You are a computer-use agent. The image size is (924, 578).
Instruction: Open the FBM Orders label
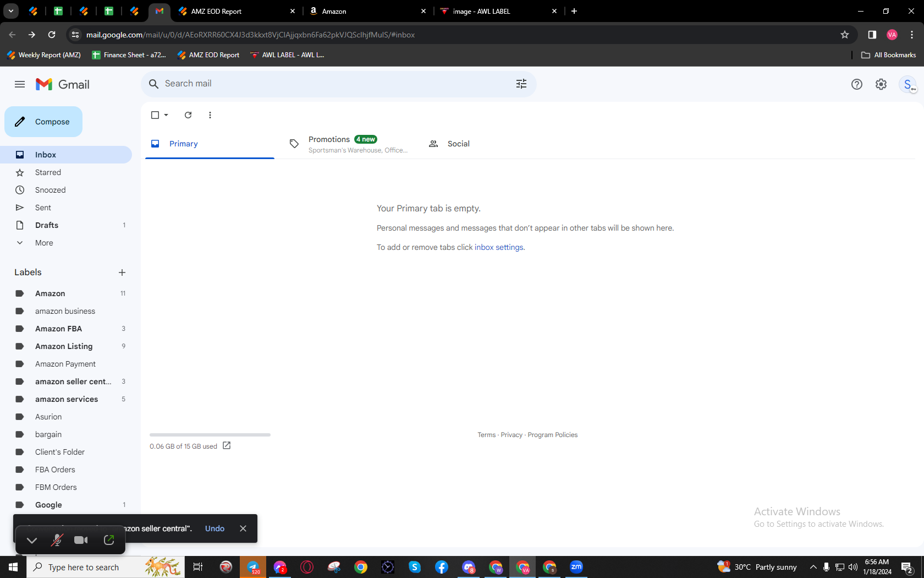66,487
